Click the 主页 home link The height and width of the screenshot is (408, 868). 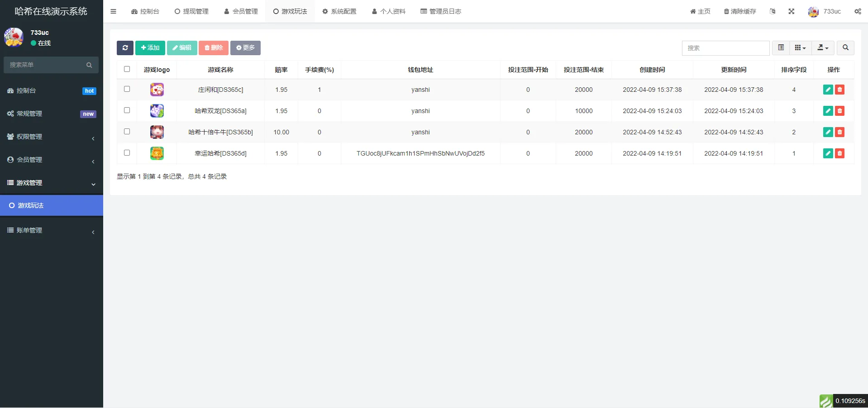click(x=700, y=11)
